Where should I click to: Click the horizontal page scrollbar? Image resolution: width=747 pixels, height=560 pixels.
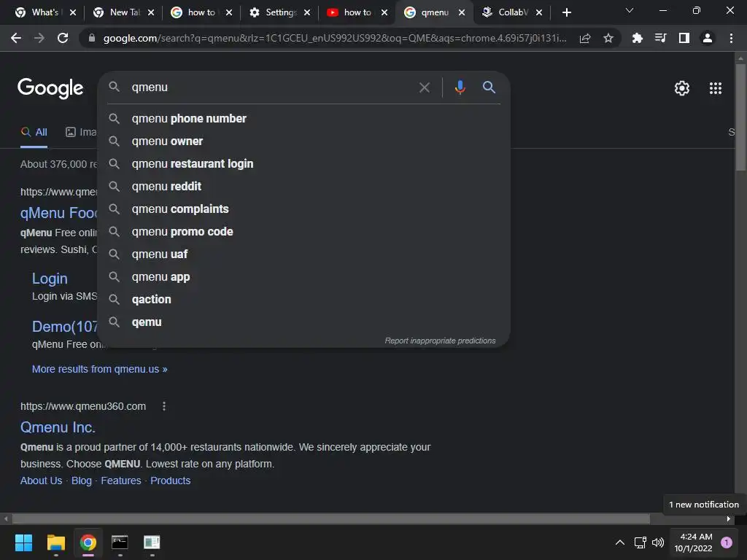point(331,518)
